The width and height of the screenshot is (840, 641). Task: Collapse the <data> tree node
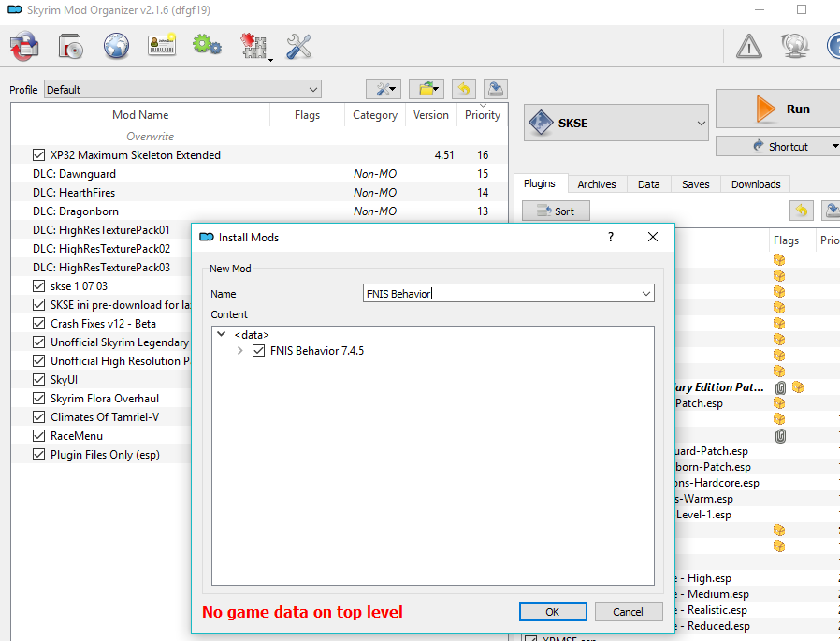(x=222, y=334)
